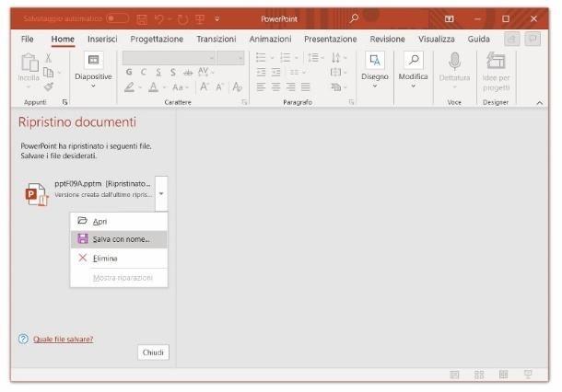This screenshot has height=392, width=562.
Task: Click the Share icon in ribbon corner
Action: [x=512, y=39]
